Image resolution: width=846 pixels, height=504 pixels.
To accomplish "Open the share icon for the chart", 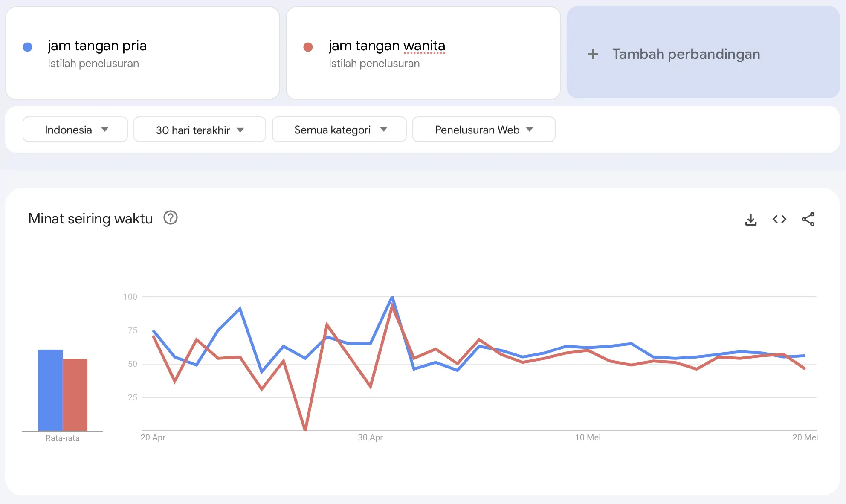I will (x=808, y=219).
